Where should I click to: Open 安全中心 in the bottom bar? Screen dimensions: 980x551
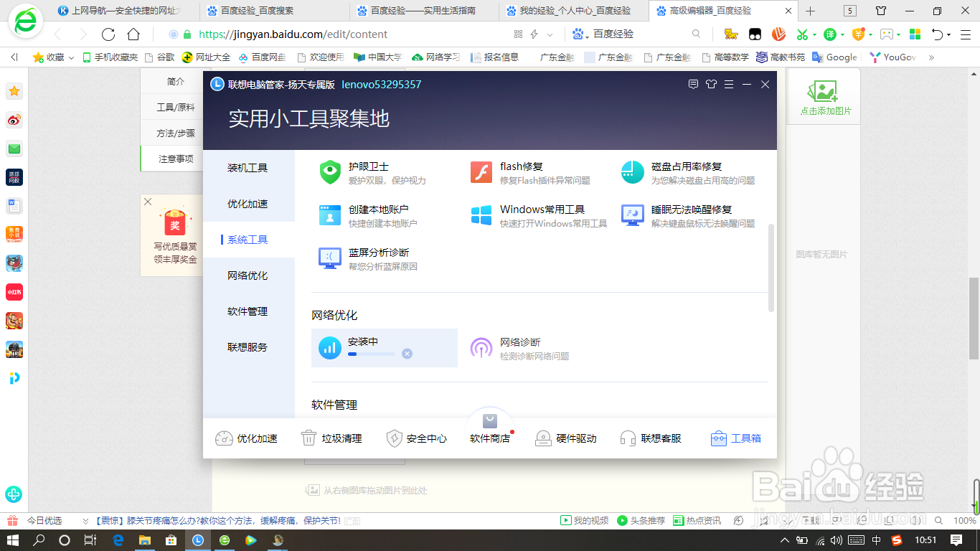(416, 438)
